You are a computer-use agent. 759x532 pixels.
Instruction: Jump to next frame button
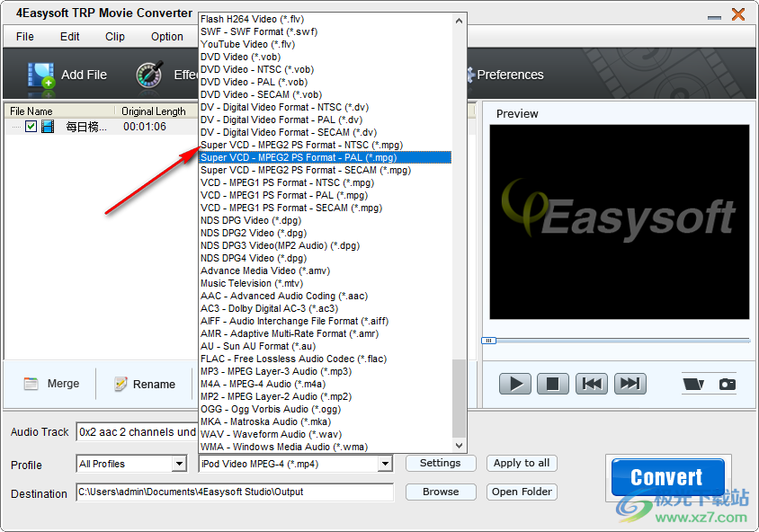click(x=630, y=384)
